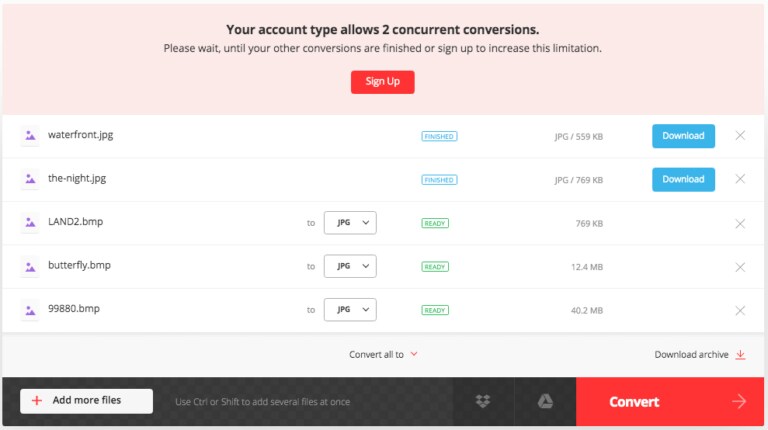Download the converted the-night.jpg file

(x=683, y=179)
